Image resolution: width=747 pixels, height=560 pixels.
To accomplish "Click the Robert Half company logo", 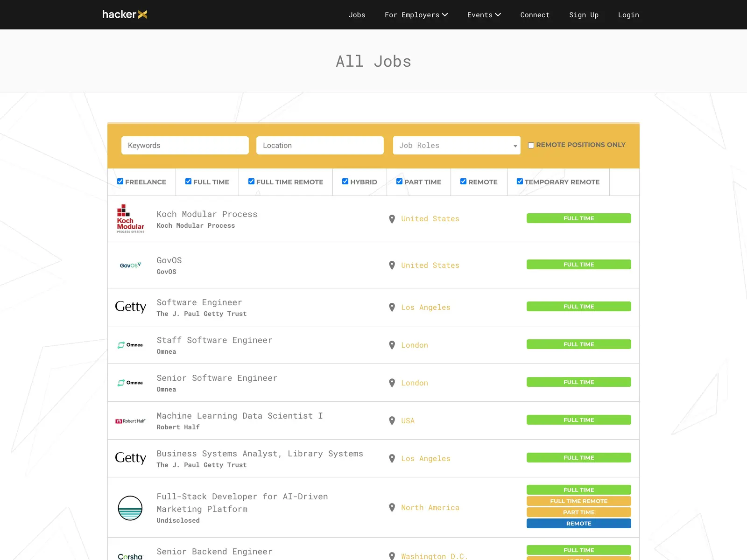I will (x=131, y=421).
